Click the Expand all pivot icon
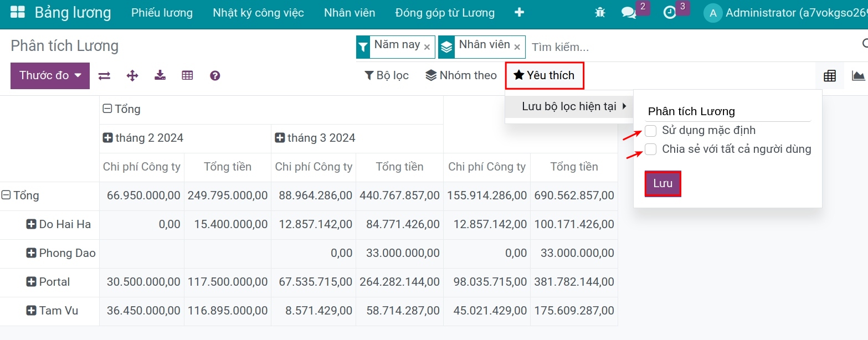 tap(132, 75)
